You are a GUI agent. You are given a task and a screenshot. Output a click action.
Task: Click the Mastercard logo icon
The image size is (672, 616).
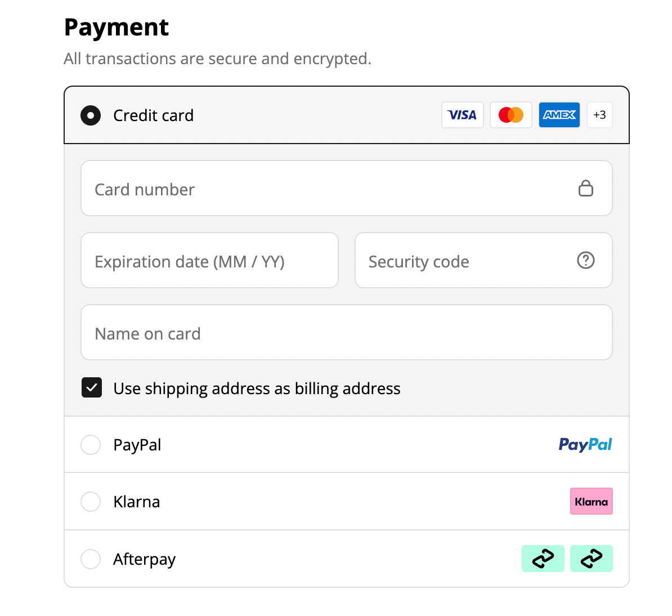[510, 115]
